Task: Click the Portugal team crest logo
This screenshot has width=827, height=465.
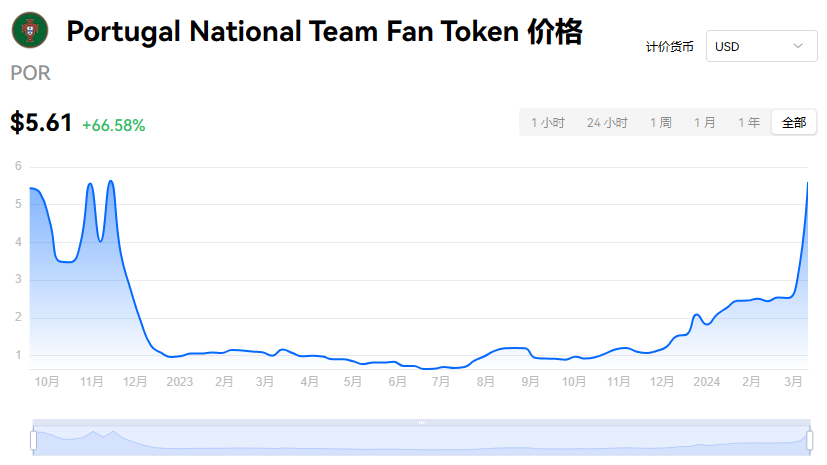Action: point(30,31)
